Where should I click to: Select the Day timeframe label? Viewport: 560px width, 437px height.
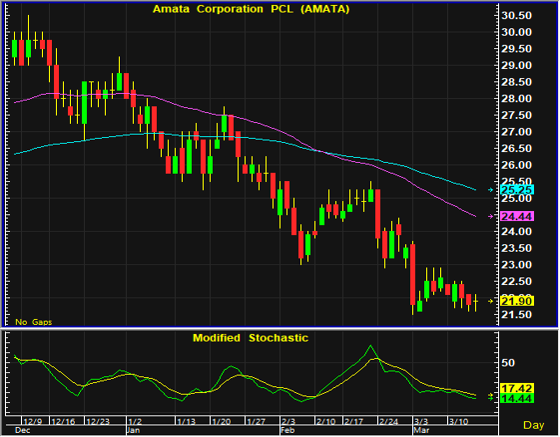pyautogui.click(x=534, y=425)
